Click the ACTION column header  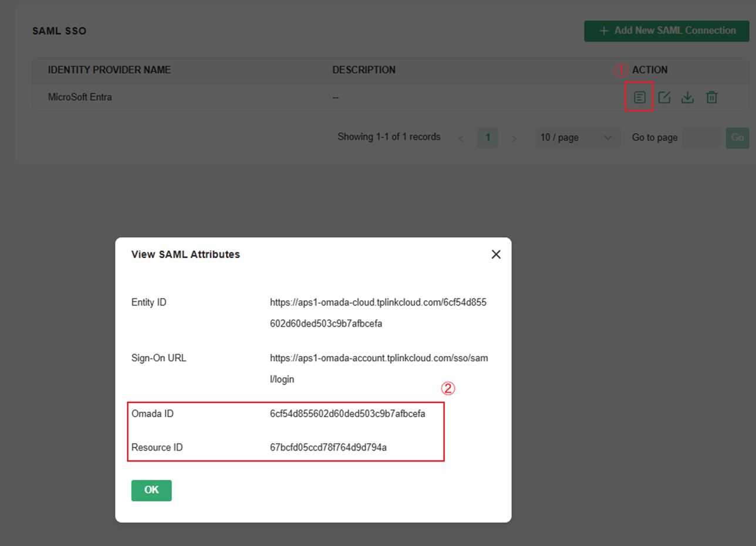click(x=650, y=70)
